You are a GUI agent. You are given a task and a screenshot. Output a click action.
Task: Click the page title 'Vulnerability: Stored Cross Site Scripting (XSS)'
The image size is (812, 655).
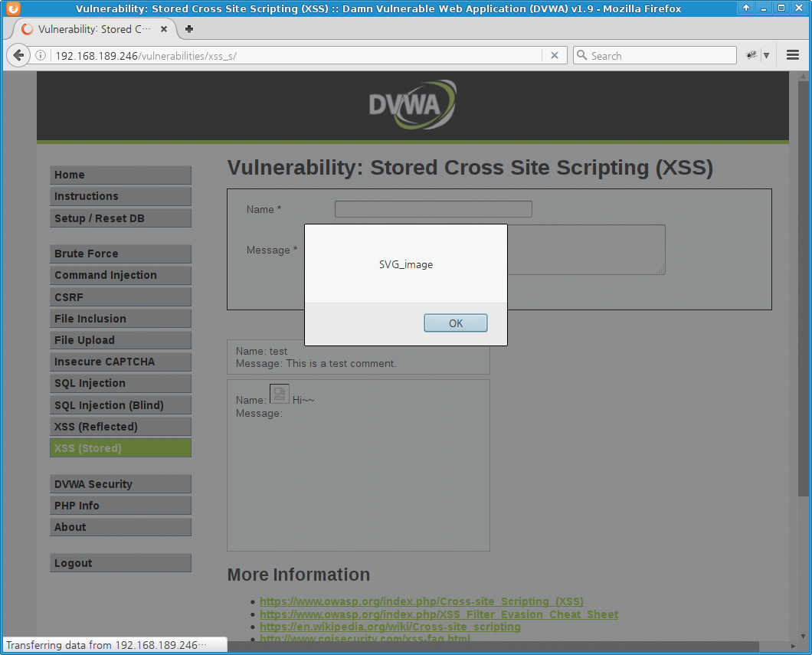click(470, 168)
